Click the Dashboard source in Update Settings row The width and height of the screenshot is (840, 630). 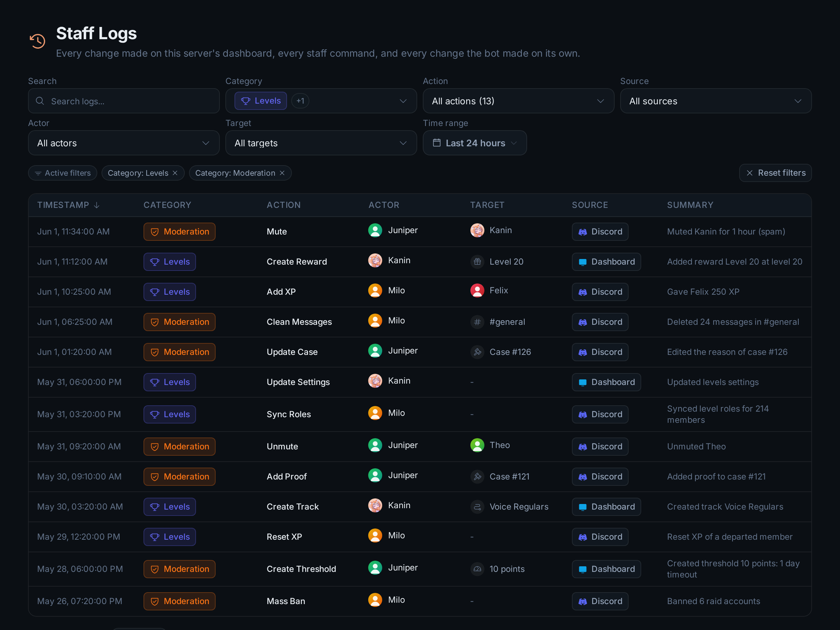607,382
